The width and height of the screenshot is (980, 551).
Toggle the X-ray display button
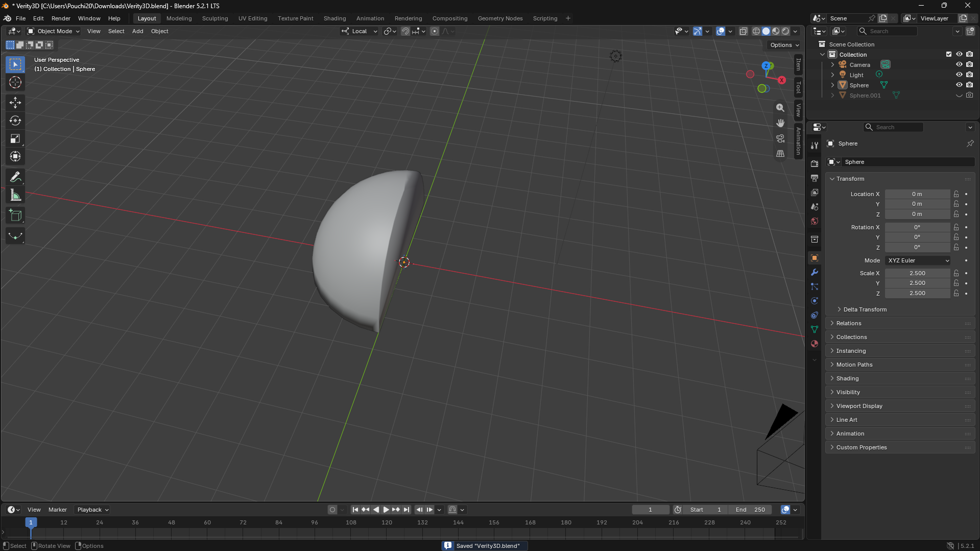pyautogui.click(x=744, y=31)
